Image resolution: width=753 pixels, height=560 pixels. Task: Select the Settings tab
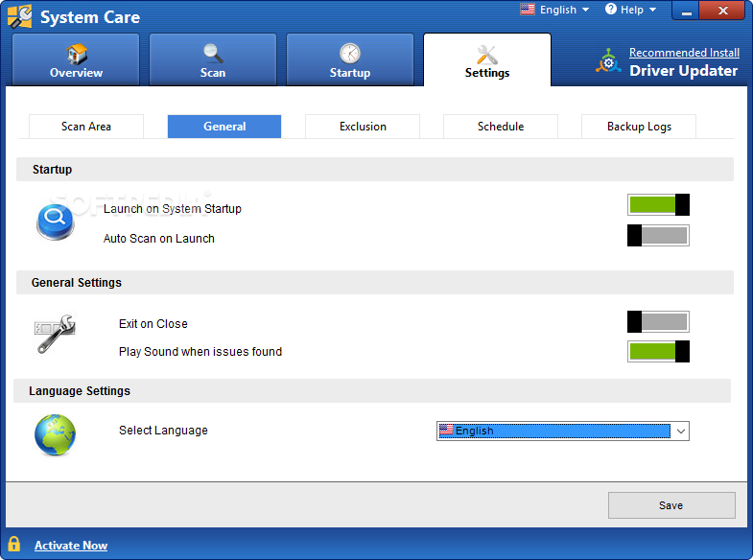click(x=487, y=60)
